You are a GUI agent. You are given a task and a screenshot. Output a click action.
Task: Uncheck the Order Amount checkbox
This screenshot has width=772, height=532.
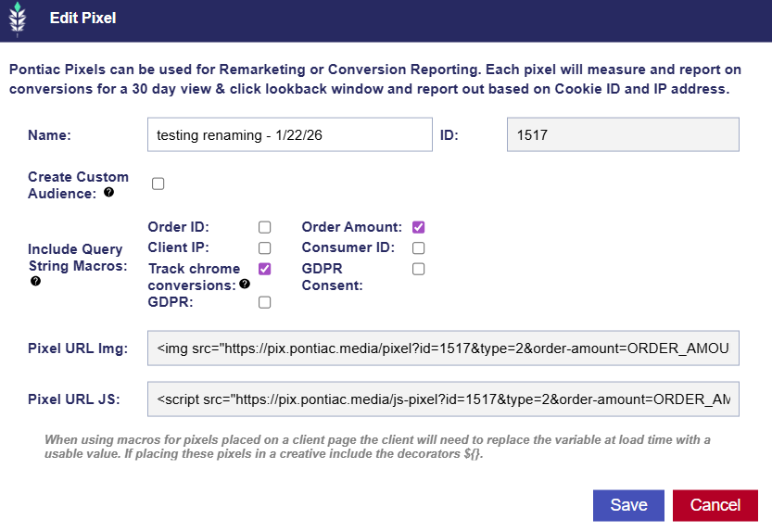tap(419, 227)
